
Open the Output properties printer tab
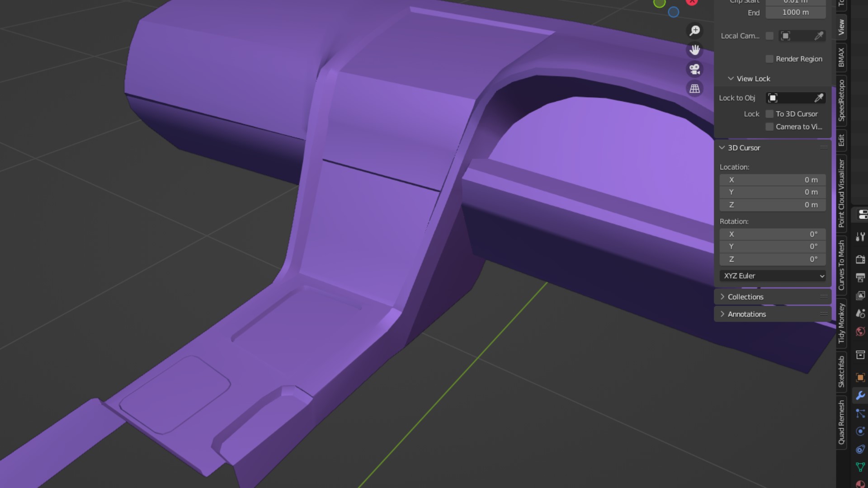[860, 277]
